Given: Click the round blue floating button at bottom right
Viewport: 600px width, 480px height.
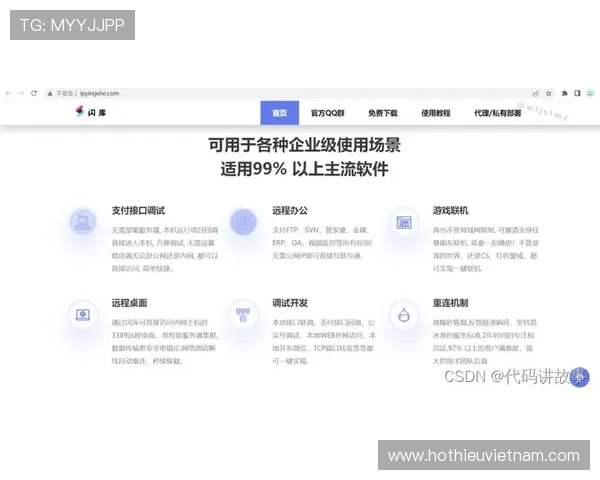Looking at the screenshot, I should [579, 377].
